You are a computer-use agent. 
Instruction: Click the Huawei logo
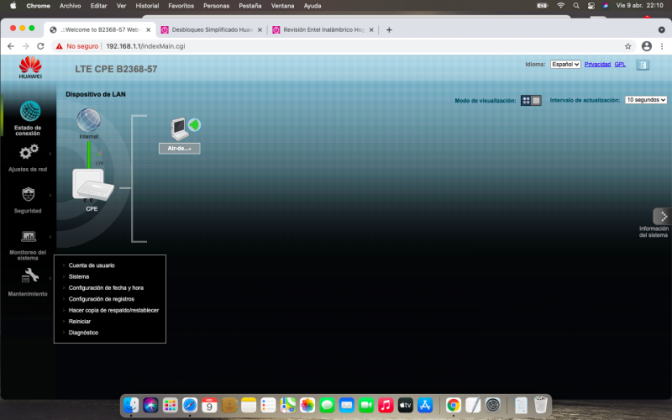pos(30,68)
